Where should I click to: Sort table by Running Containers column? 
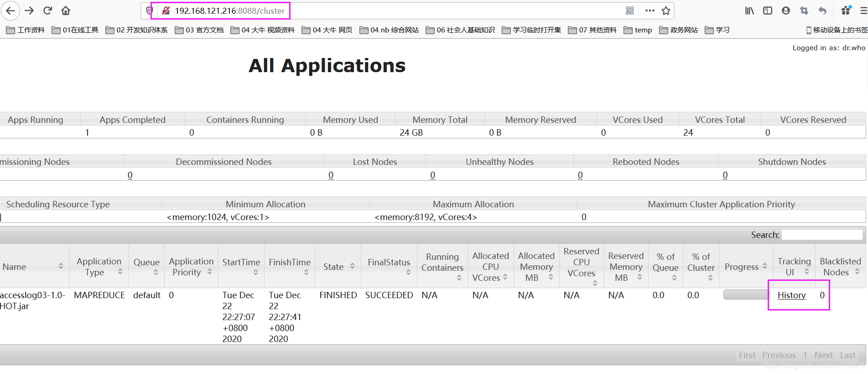[442, 267]
